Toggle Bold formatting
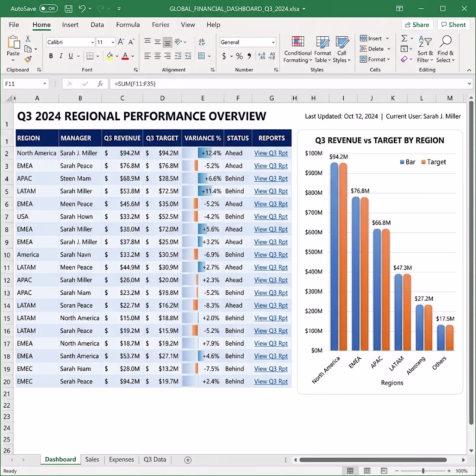Screen dimensions: 476x476 point(51,56)
